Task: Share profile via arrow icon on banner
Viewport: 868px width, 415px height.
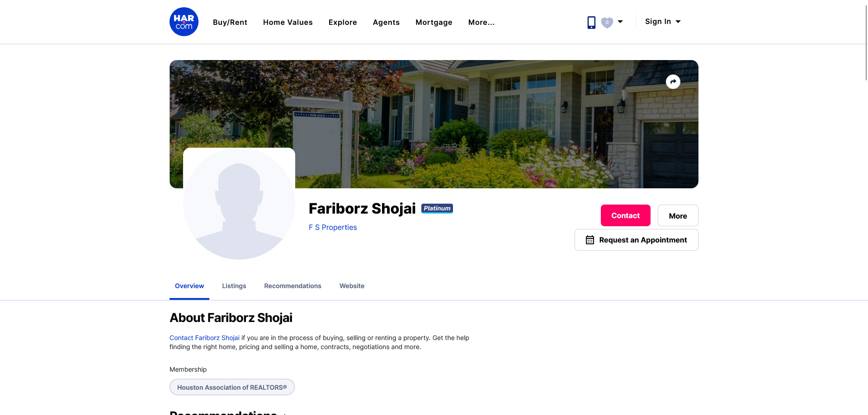Action: coord(673,82)
